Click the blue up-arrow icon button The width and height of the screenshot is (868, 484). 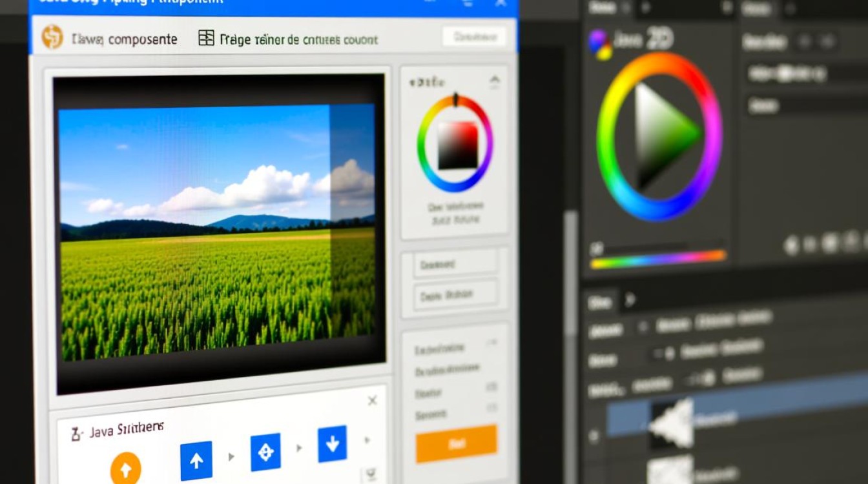click(196, 460)
